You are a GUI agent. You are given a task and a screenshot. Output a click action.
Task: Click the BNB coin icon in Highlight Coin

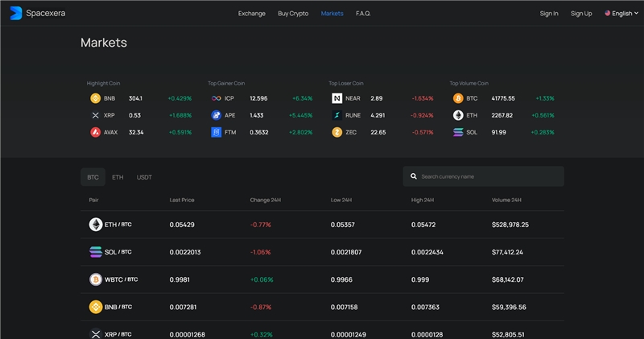[95, 98]
